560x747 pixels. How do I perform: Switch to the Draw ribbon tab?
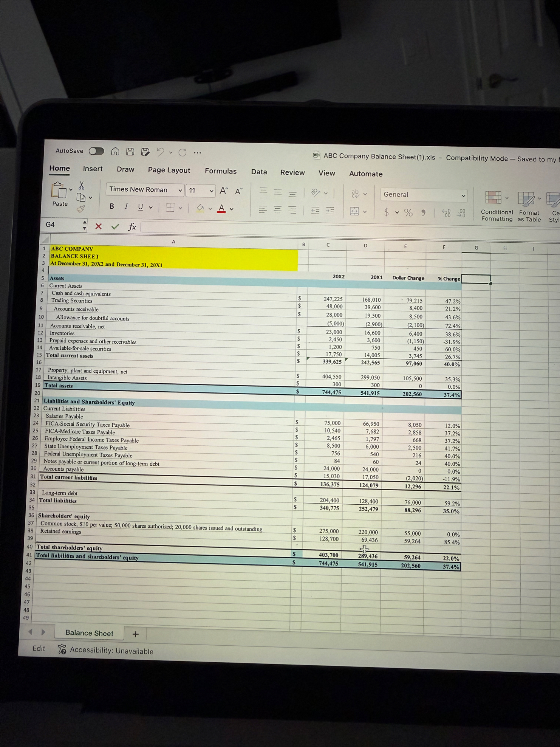click(x=125, y=169)
